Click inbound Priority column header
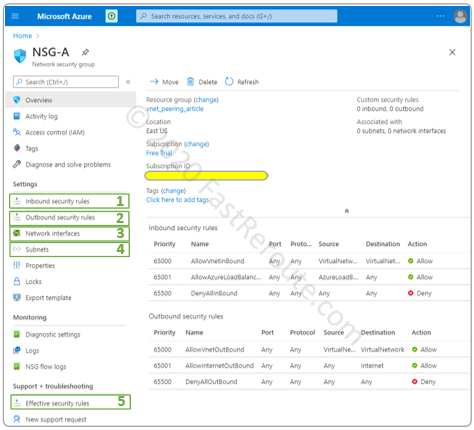Viewport: 474px width, 430px height. click(164, 244)
